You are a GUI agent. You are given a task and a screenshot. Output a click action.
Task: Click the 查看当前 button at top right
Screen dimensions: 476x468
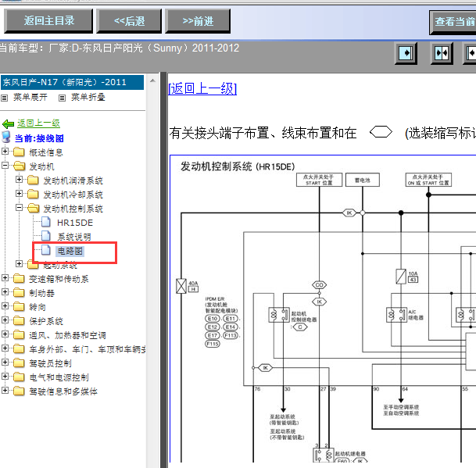(453, 22)
